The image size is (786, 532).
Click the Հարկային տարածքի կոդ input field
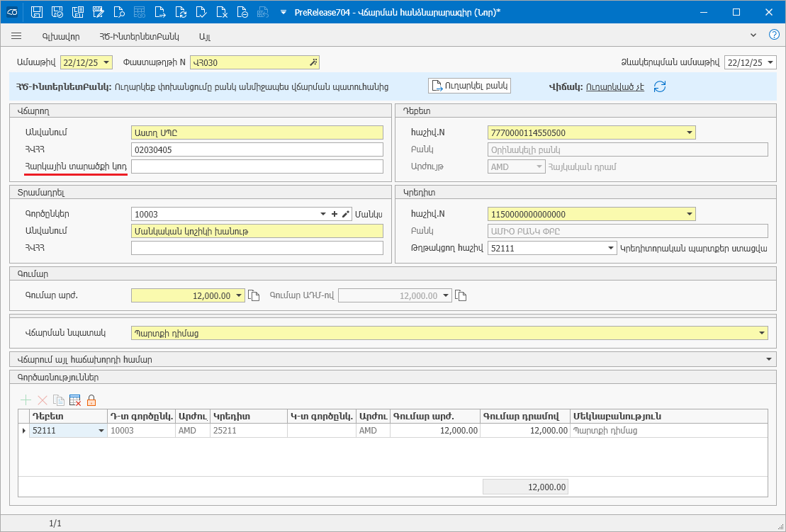257,166
